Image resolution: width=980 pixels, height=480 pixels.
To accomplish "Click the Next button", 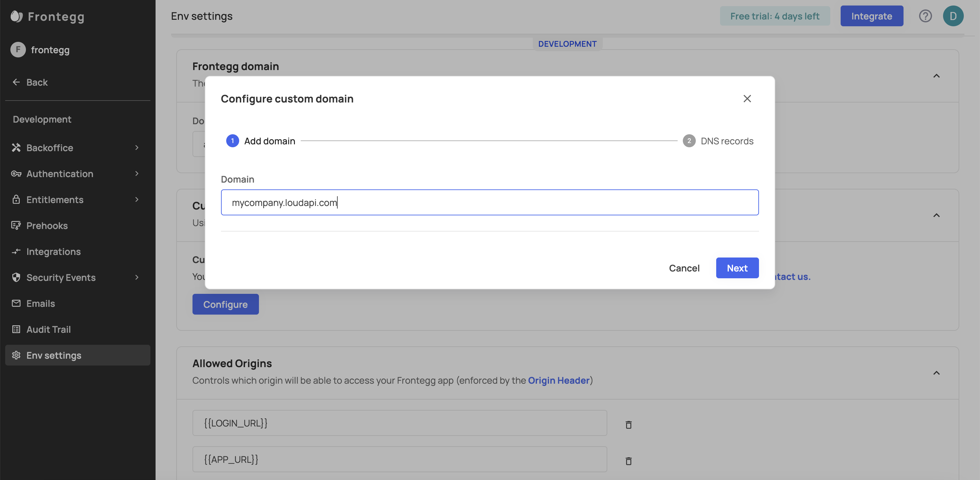I will coord(737,268).
